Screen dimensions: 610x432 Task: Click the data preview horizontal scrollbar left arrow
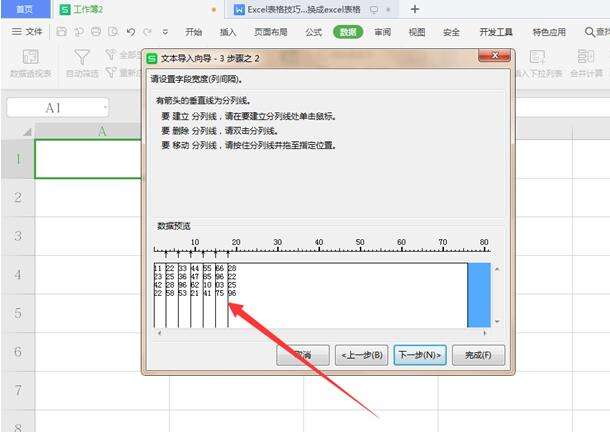[159, 333]
